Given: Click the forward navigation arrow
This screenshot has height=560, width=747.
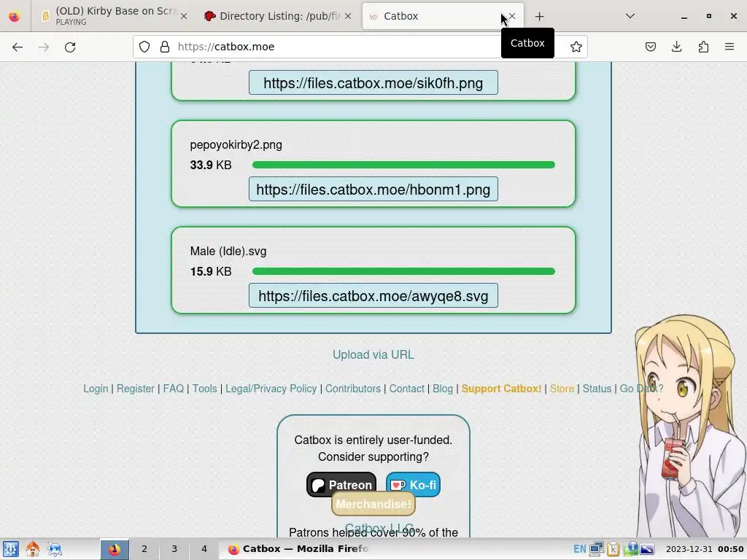Looking at the screenshot, I should coord(44,47).
